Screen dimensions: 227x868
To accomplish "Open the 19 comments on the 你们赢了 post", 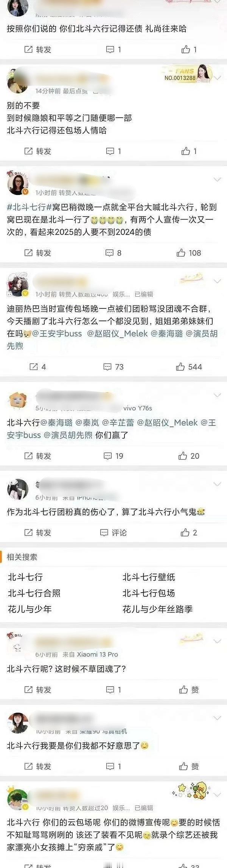I will click(x=113, y=456).
